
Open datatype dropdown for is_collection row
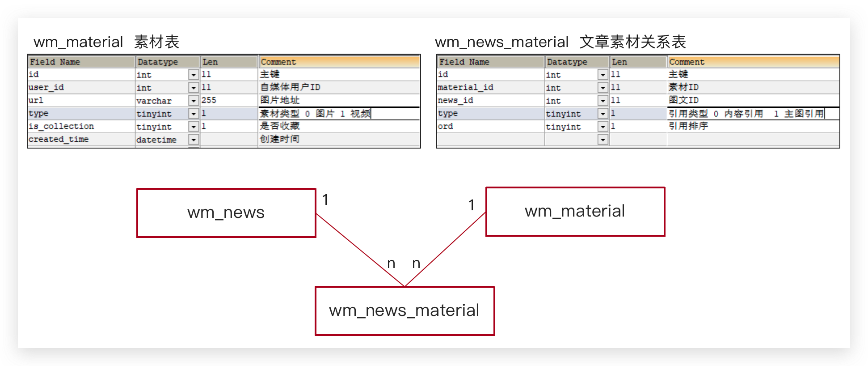click(194, 127)
